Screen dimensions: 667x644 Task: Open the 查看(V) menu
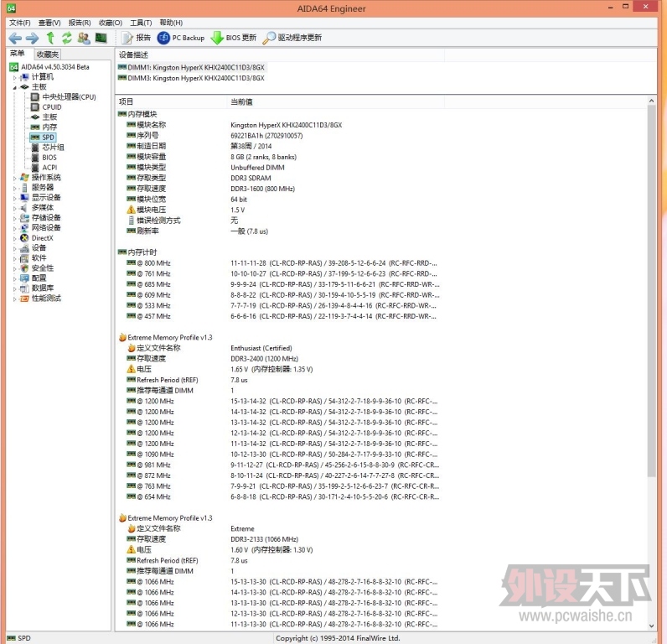tap(49, 23)
